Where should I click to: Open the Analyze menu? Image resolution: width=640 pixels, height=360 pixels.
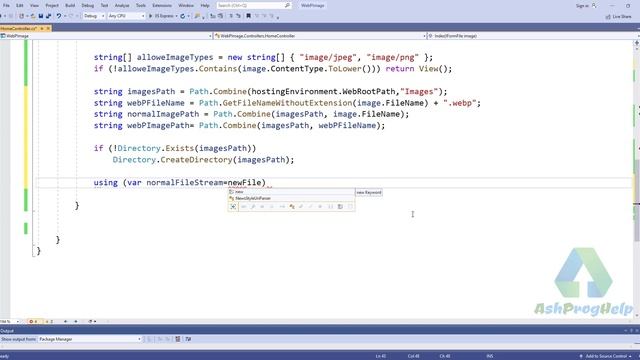(122, 5)
